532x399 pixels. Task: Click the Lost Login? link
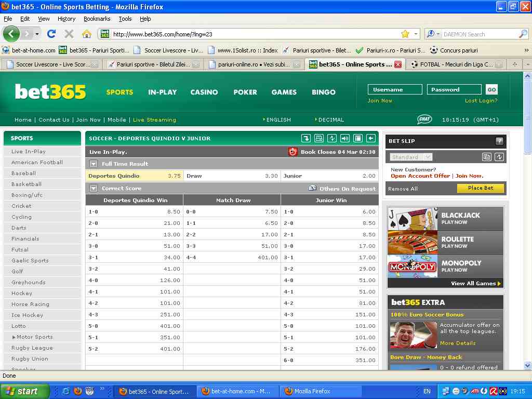point(481,100)
